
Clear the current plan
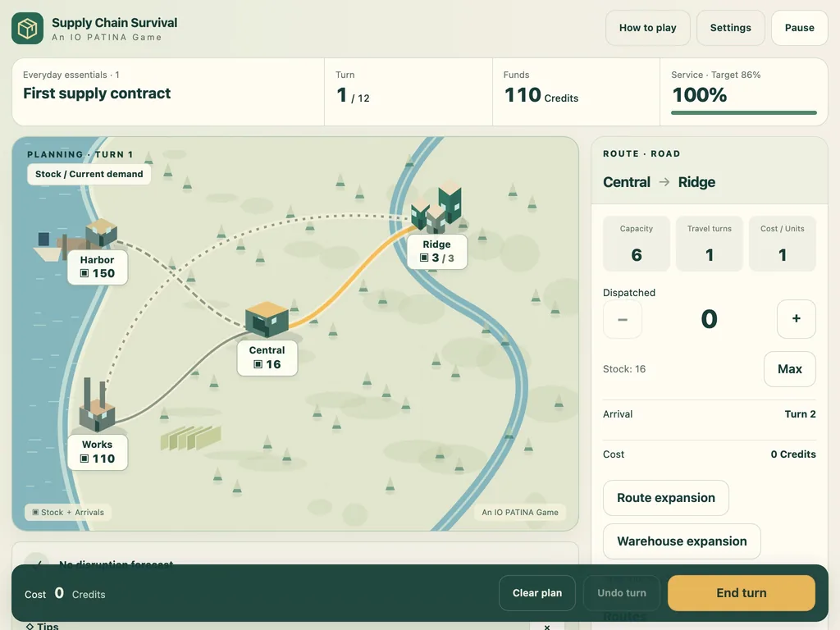[537, 593]
